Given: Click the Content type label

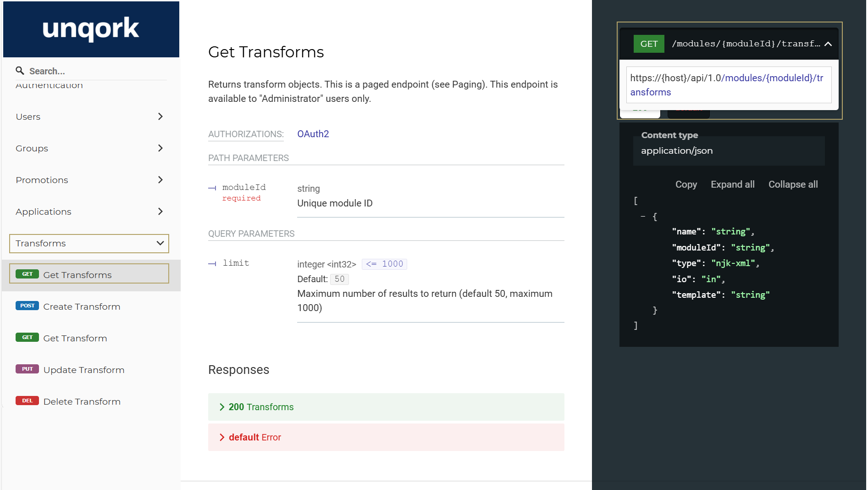Looking at the screenshot, I should pos(669,135).
